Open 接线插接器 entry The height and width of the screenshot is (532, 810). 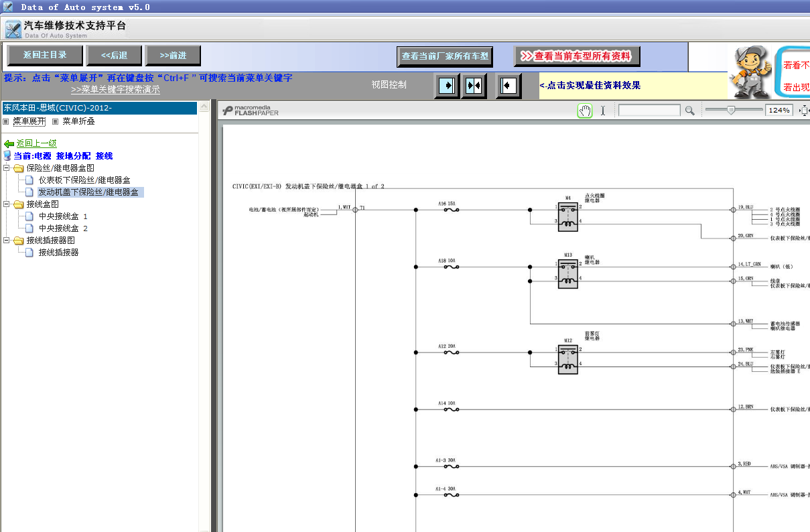point(59,253)
